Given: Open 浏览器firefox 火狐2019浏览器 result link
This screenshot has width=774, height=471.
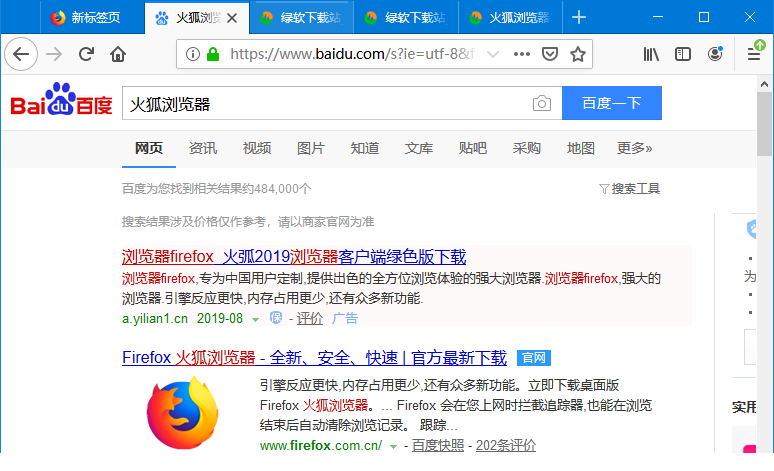Looking at the screenshot, I should pyautogui.click(x=294, y=257).
